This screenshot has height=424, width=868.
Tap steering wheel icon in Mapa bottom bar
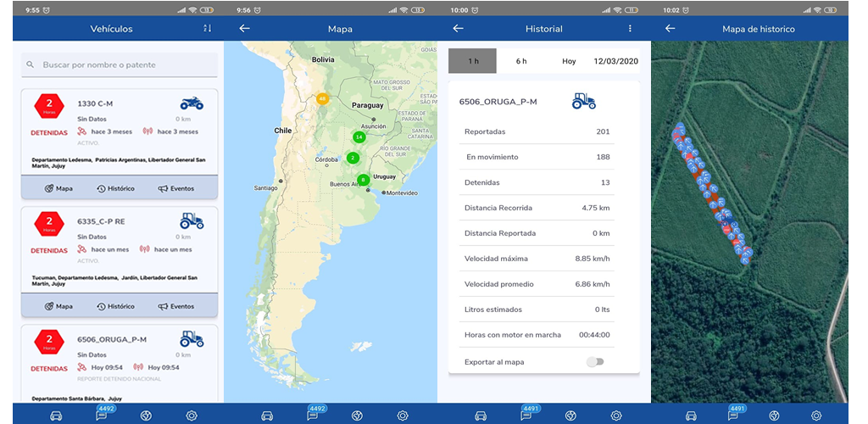[x=357, y=416]
